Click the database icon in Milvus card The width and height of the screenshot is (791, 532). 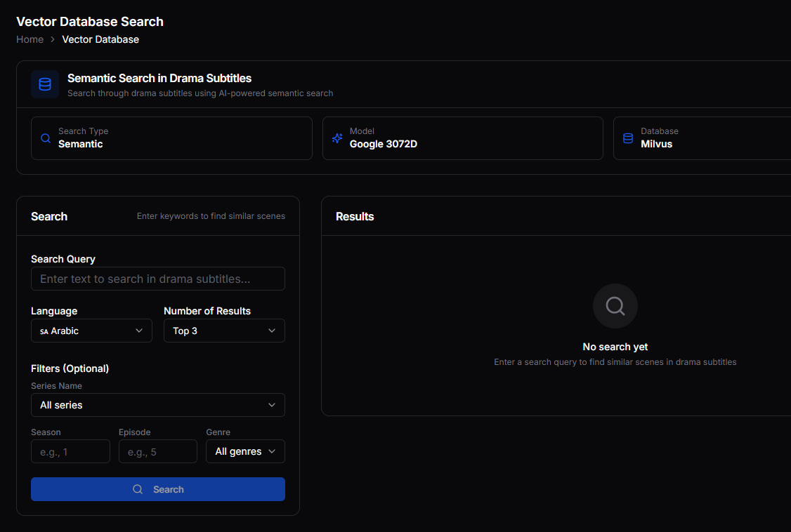[x=628, y=138]
